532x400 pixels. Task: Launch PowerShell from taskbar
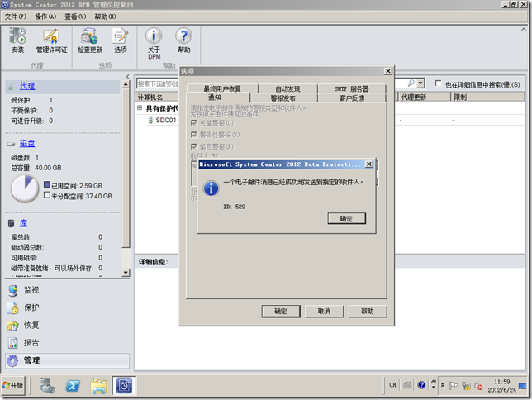coord(73,386)
